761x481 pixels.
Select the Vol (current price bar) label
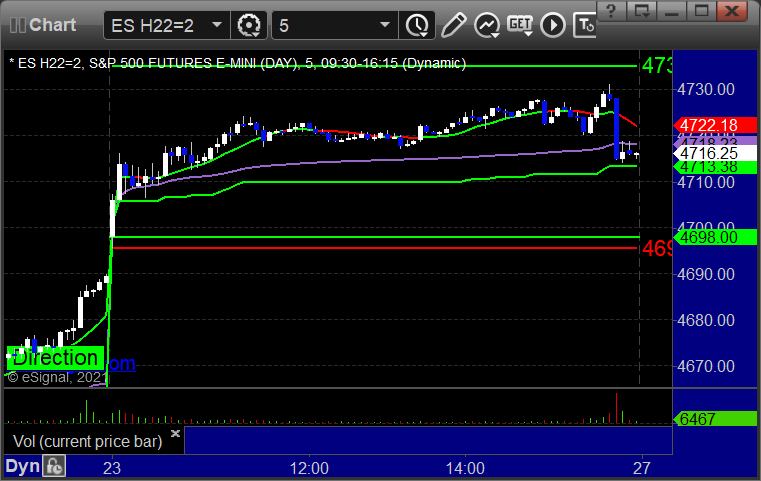87,441
